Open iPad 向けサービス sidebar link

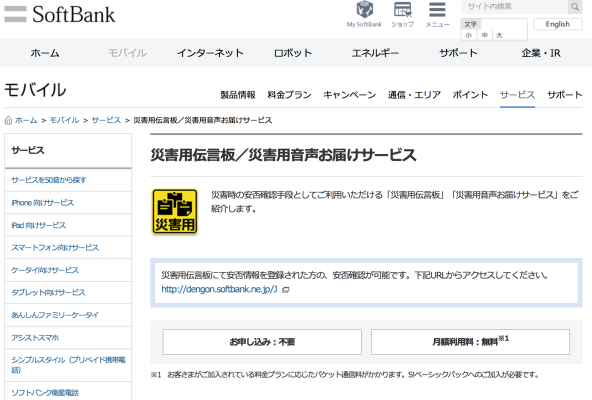coord(68,225)
